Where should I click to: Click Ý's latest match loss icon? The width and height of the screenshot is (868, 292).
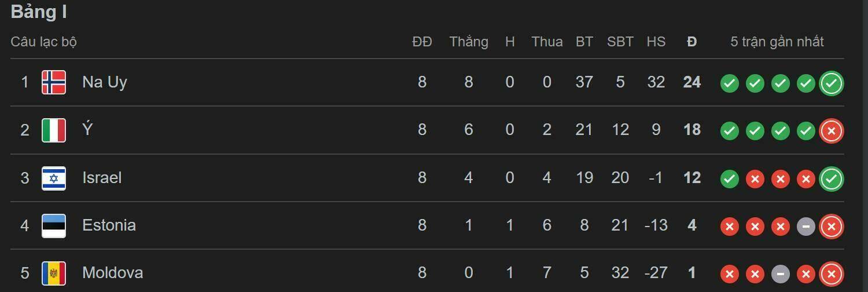point(831,132)
